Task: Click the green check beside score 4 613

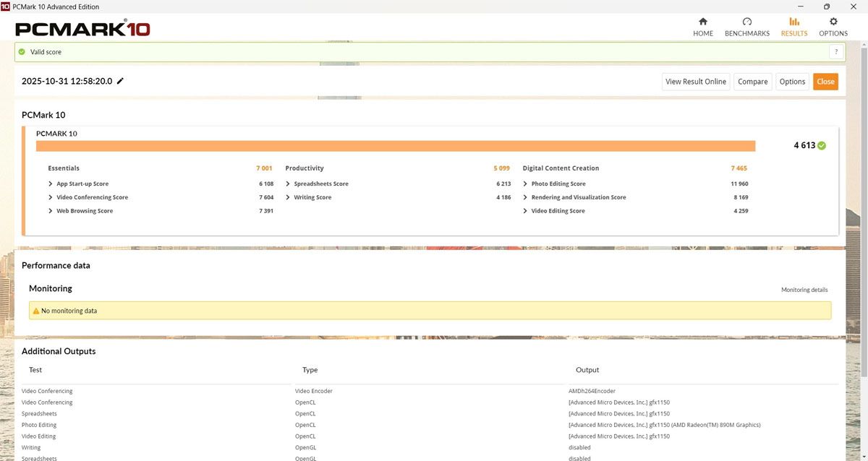Action: pyautogui.click(x=822, y=145)
